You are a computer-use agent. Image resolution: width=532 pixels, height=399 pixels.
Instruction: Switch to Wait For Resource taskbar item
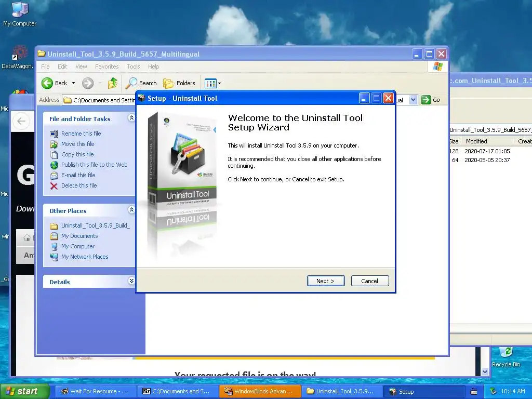95,391
